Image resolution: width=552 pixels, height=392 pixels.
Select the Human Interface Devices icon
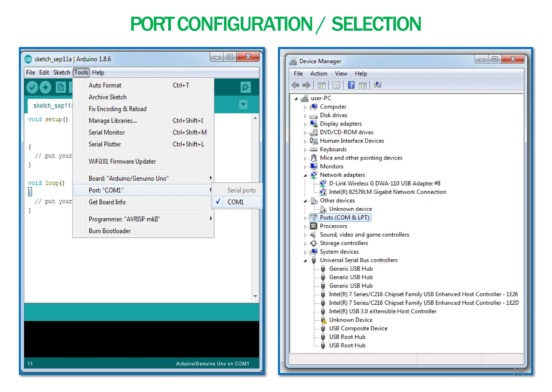(313, 141)
